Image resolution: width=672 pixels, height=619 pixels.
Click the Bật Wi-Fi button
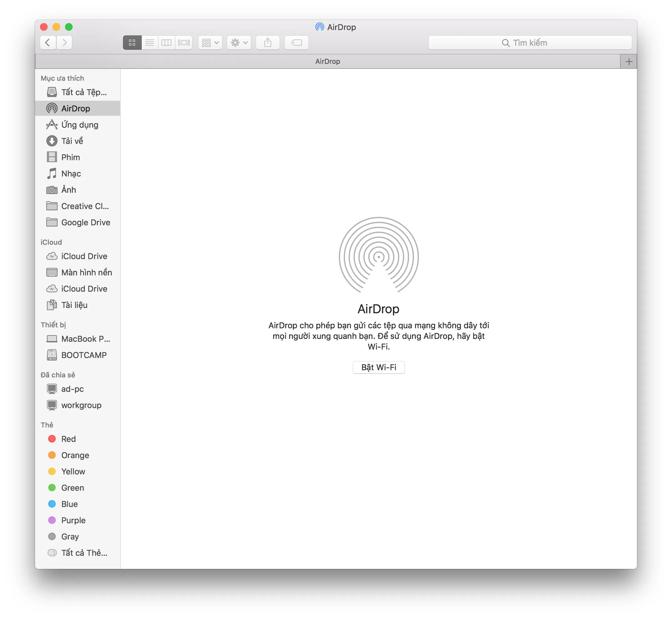[378, 367]
